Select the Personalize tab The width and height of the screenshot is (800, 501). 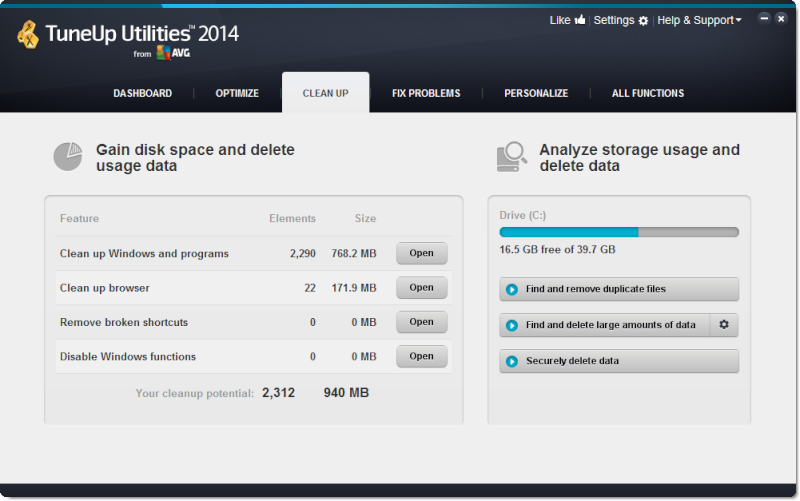536,94
